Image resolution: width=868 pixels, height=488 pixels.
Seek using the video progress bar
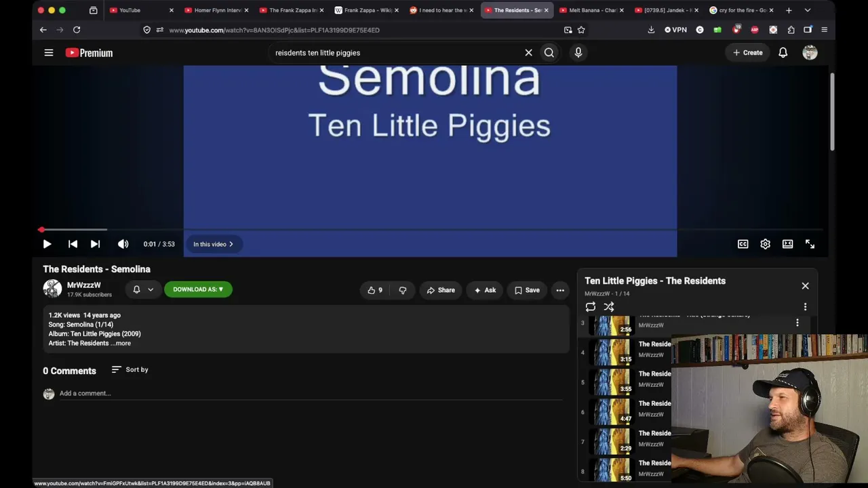click(x=431, y=230)
